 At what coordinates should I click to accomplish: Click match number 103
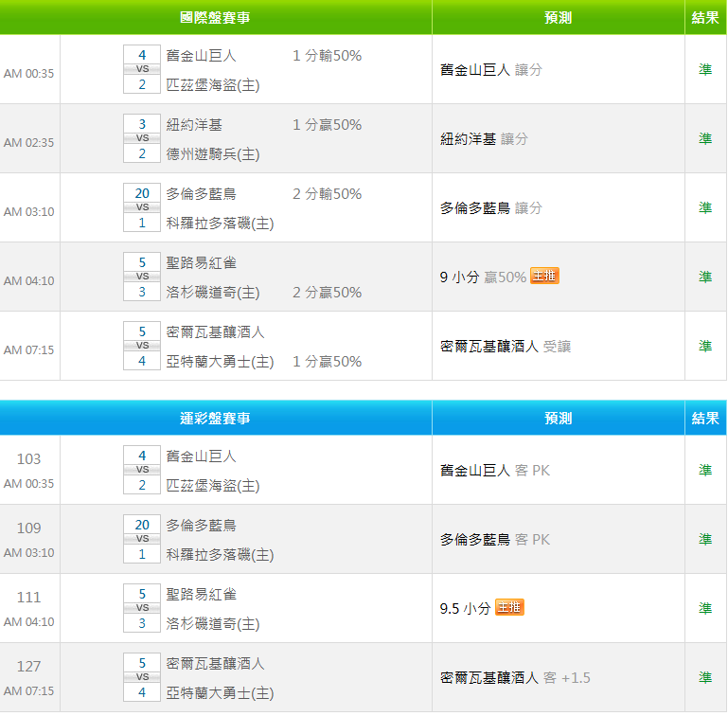(28, 459)
